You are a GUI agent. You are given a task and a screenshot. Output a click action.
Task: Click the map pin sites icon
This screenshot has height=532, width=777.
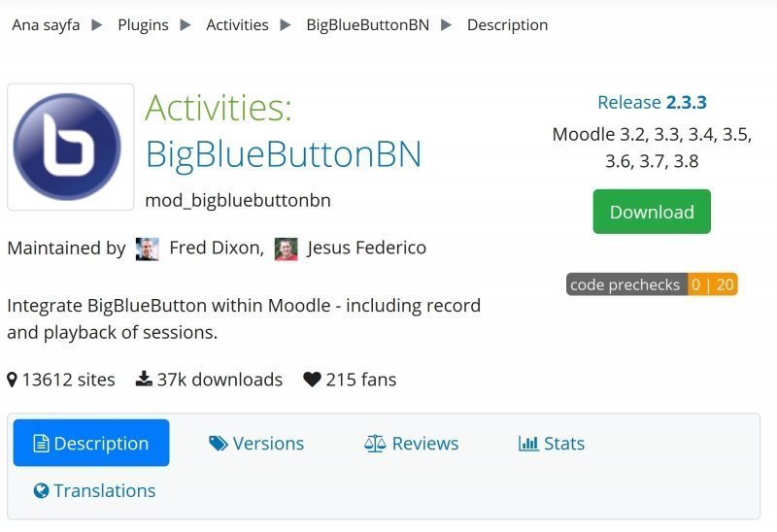(12, 380)
